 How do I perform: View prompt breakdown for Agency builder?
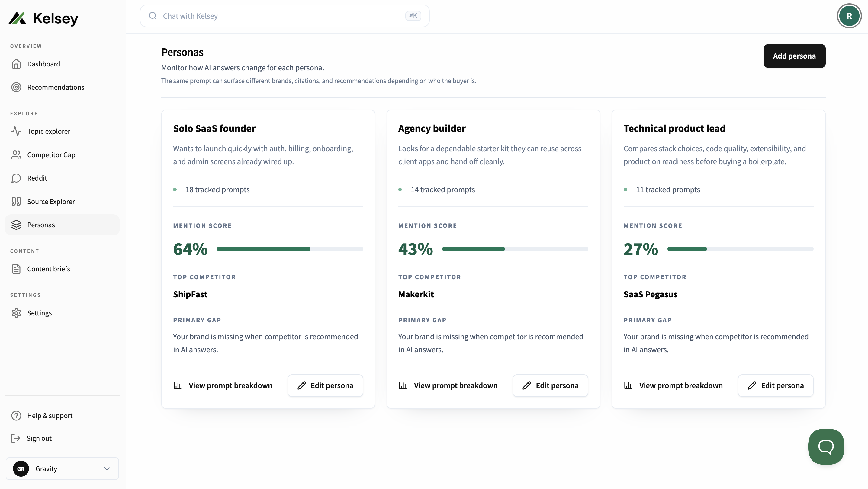coord(448,385)
